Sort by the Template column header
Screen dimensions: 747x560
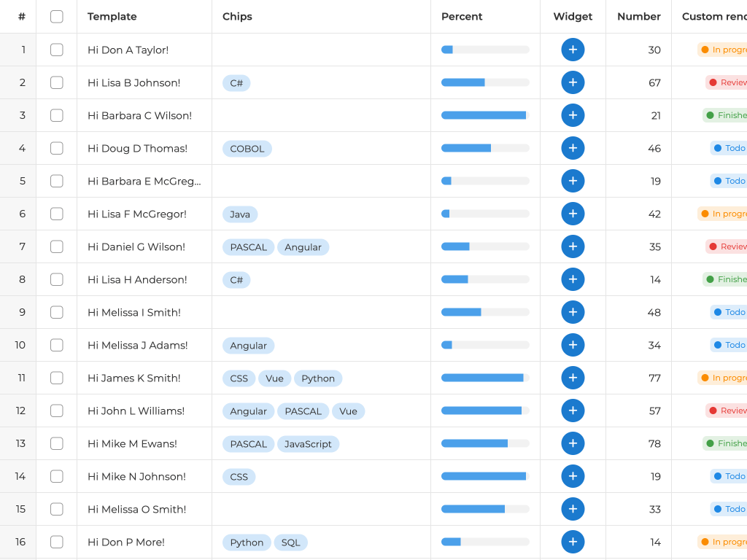(x=112, y=17)
